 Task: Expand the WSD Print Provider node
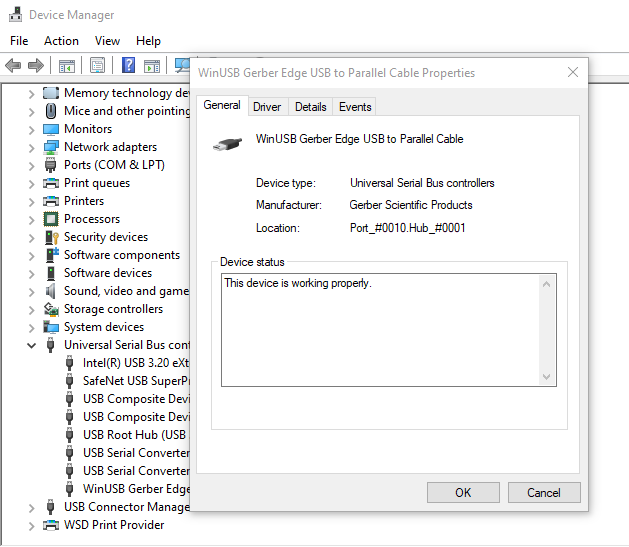click(31, 526)
